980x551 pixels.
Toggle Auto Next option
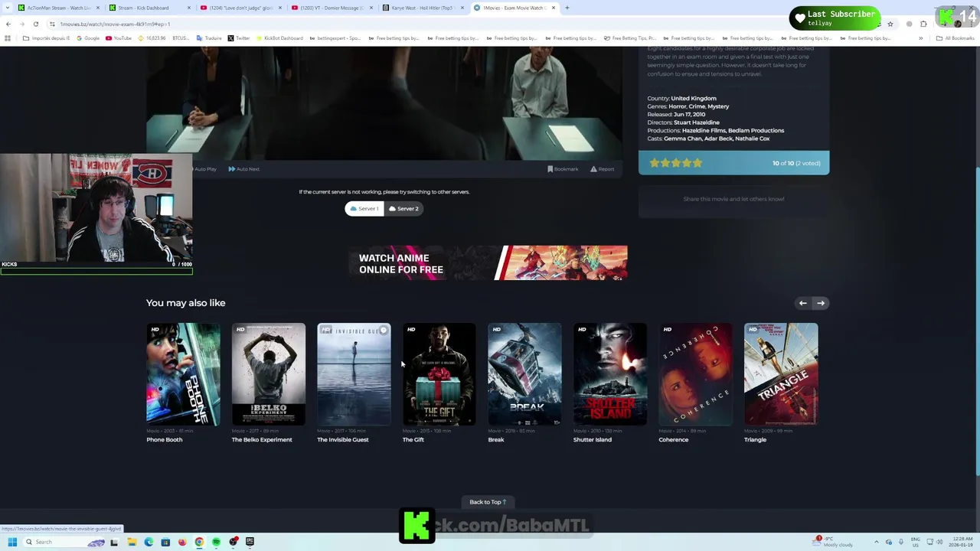[x=244, y=169]
